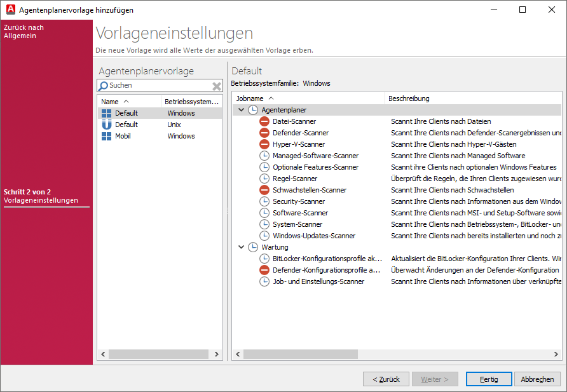Select System-Scanner job name
The image size is (567, 392).
tap(297, 224)
